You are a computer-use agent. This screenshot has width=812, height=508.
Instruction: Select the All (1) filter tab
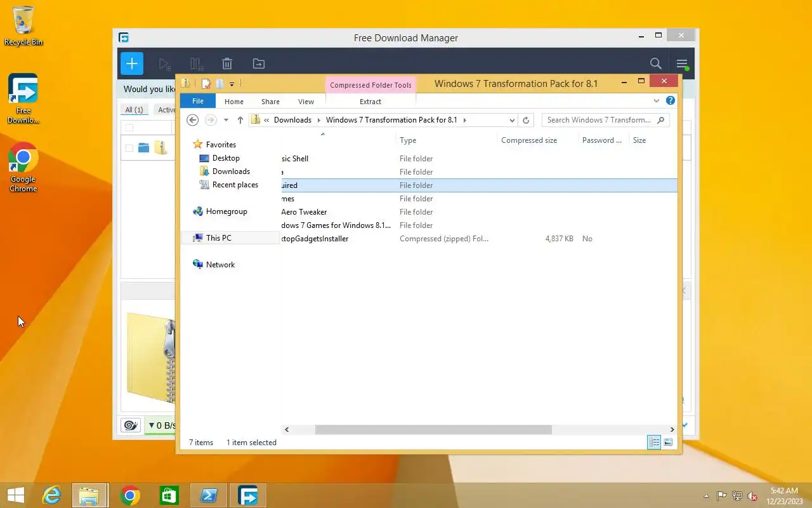click(x=134, y=110)
